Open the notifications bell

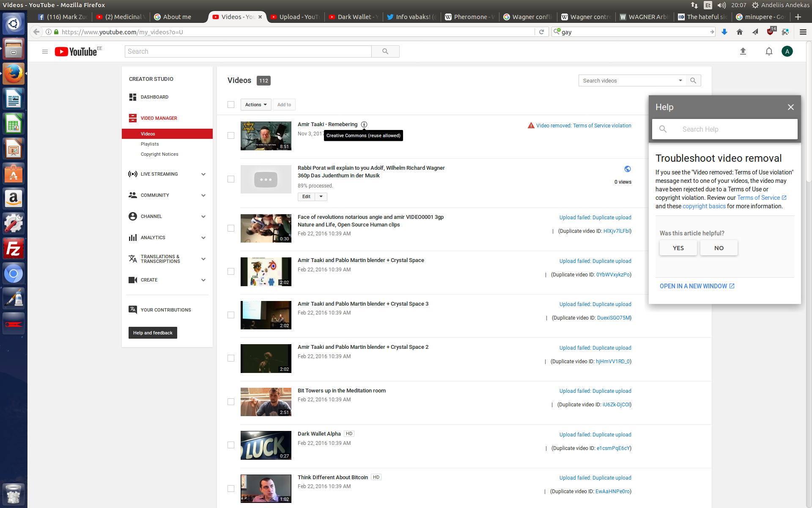[x=769, y=51]
